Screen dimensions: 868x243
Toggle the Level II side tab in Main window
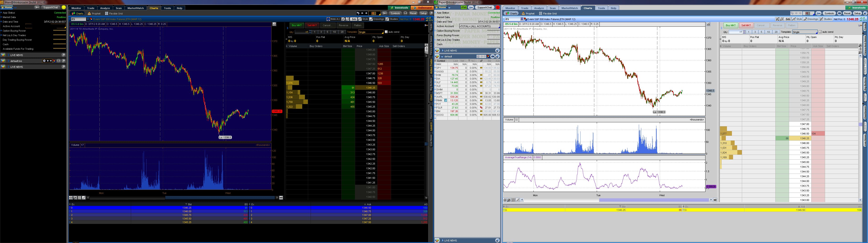431,127
